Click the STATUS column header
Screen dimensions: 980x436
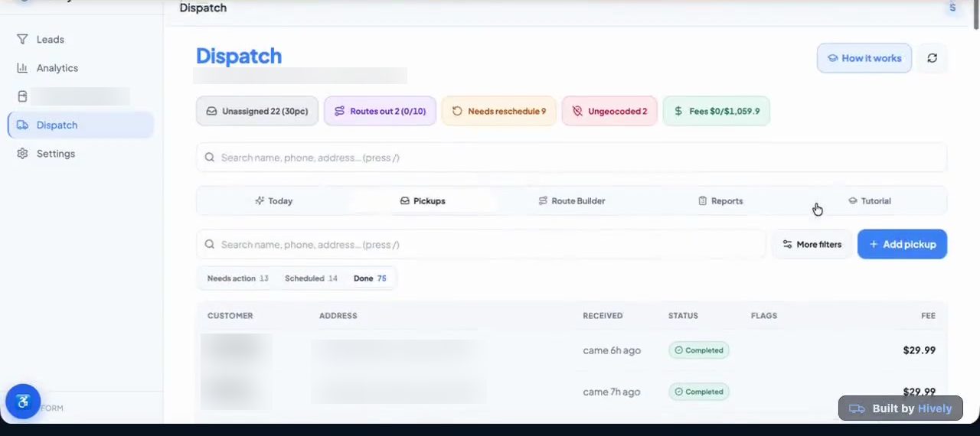click(x=683, y=316)
